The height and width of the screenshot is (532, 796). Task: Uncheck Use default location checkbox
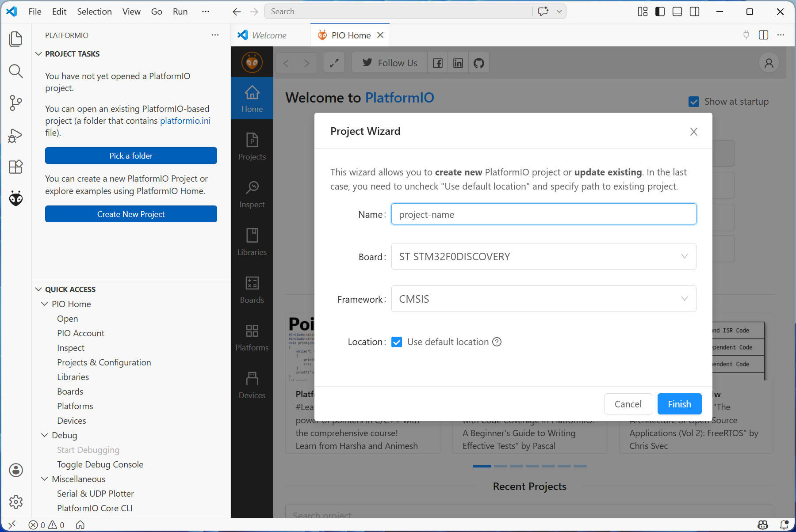coord(397,342)
